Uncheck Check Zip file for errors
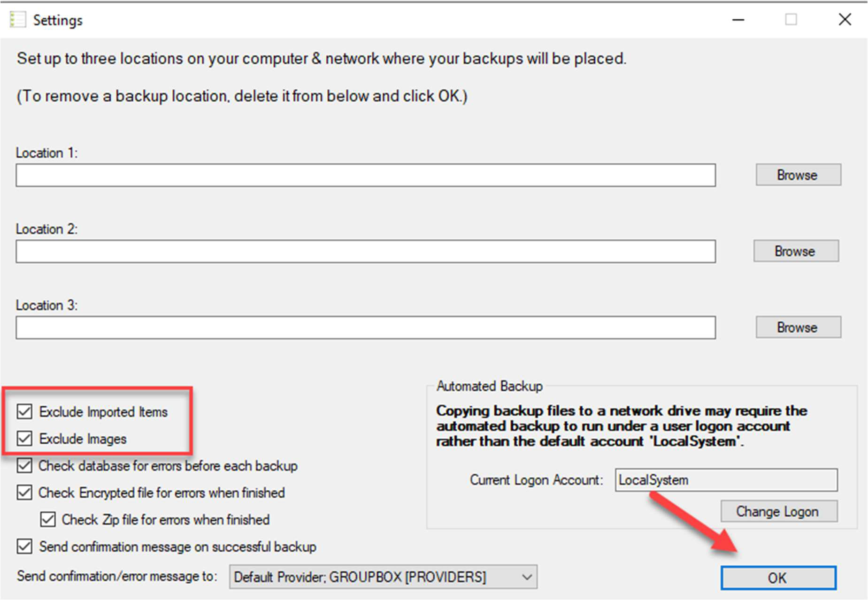Image resolution: width=868 pixels, height=600 pixels. (x=48, y=520)
